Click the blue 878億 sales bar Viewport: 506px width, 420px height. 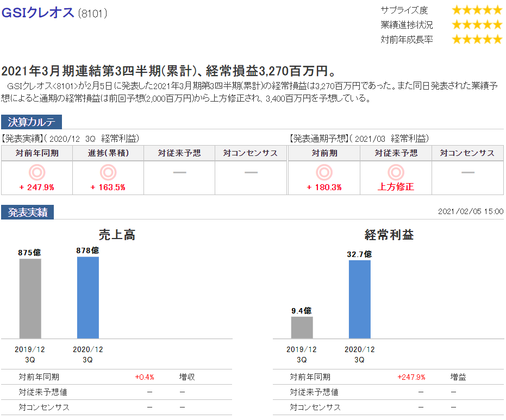tap(88, 298)
